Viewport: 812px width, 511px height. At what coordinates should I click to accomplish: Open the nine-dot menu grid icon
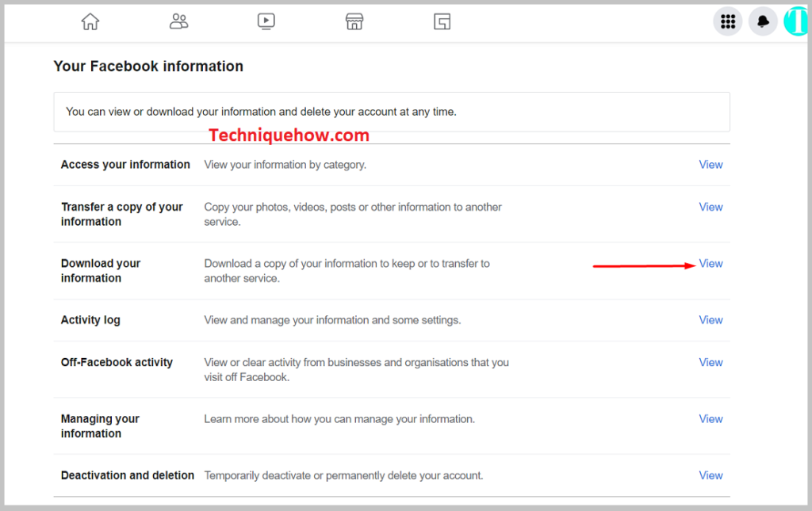click(x=728, y=21)
